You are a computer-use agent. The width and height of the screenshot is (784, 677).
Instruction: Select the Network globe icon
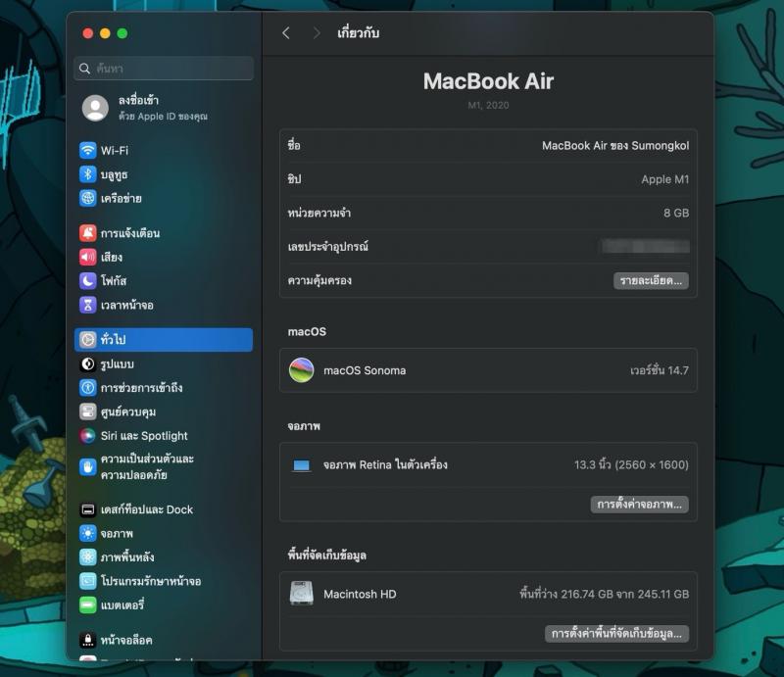point(88,198)
